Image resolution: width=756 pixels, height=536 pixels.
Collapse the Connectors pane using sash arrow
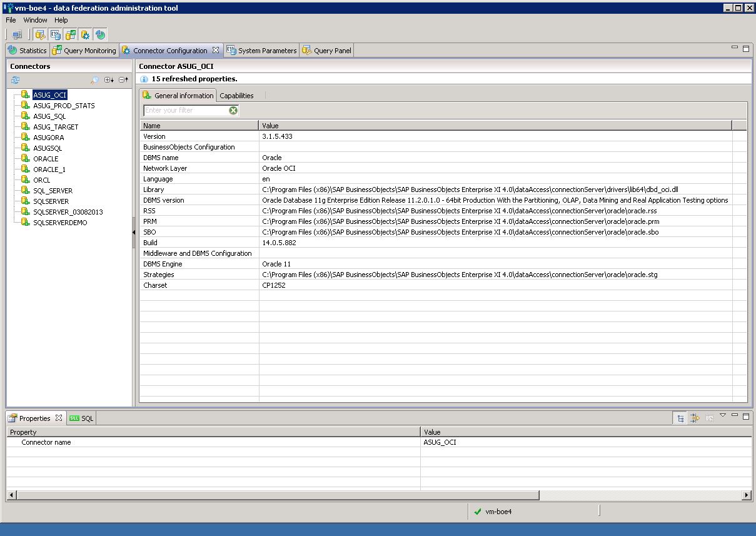(x=134, y=233)
